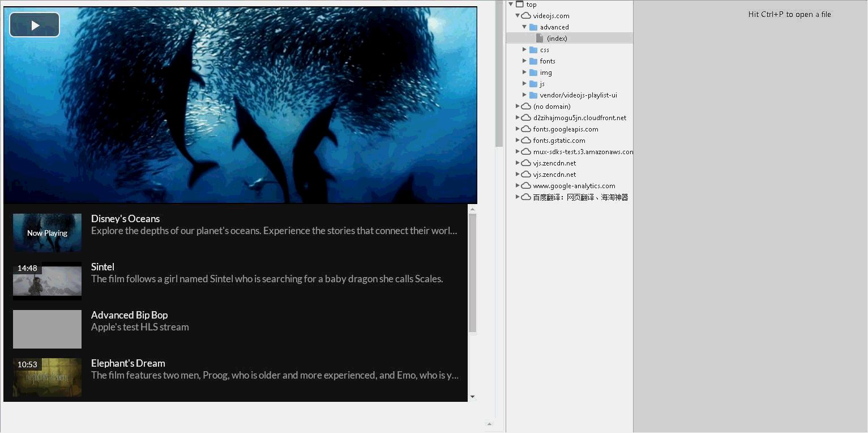
Task: Click the img folder icon
Action: 533,73
